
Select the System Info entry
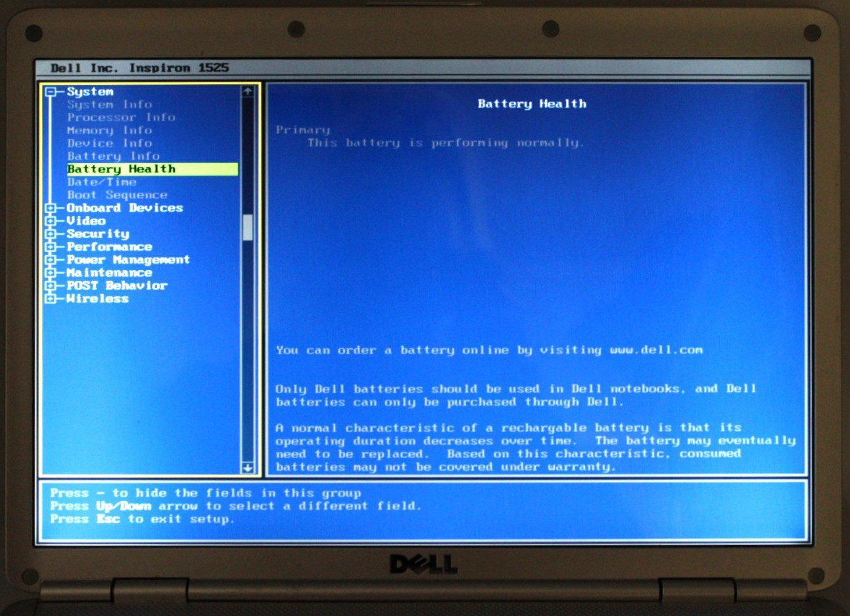coord(109,105)
